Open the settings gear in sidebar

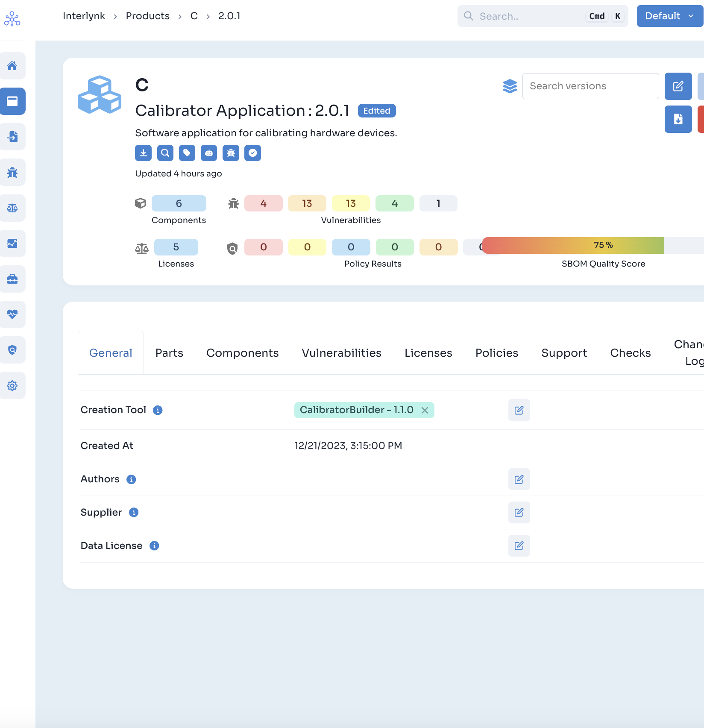pyautogui.click(x=12, y=386)
